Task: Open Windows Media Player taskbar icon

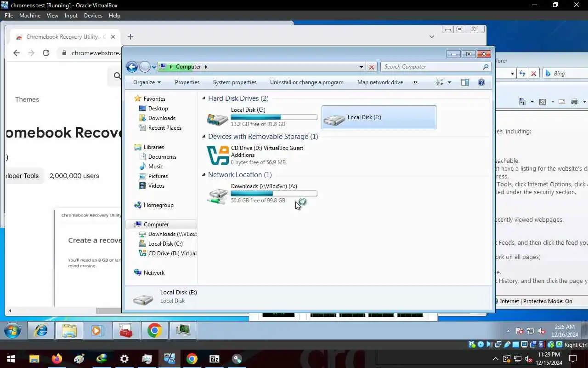Action: (x=97, y=331)
